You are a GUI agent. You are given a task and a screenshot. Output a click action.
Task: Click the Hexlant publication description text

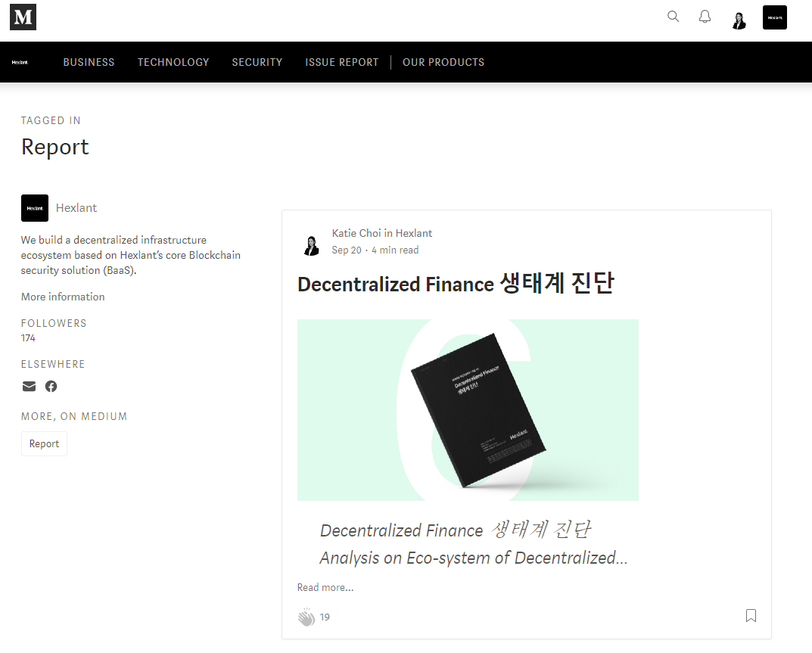click(130, 255)
